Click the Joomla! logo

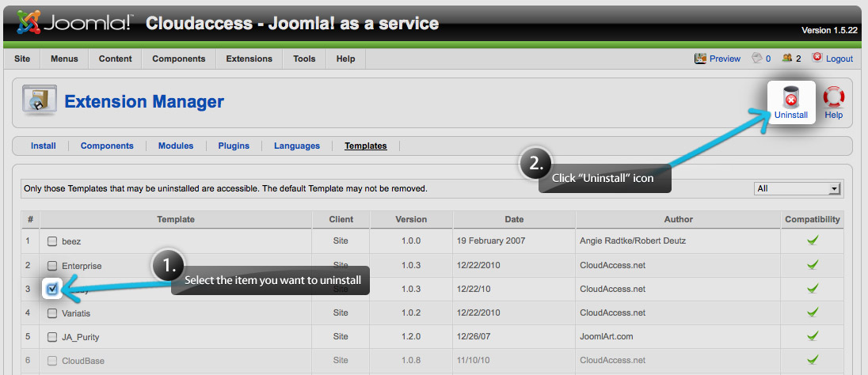coord(74,23)
